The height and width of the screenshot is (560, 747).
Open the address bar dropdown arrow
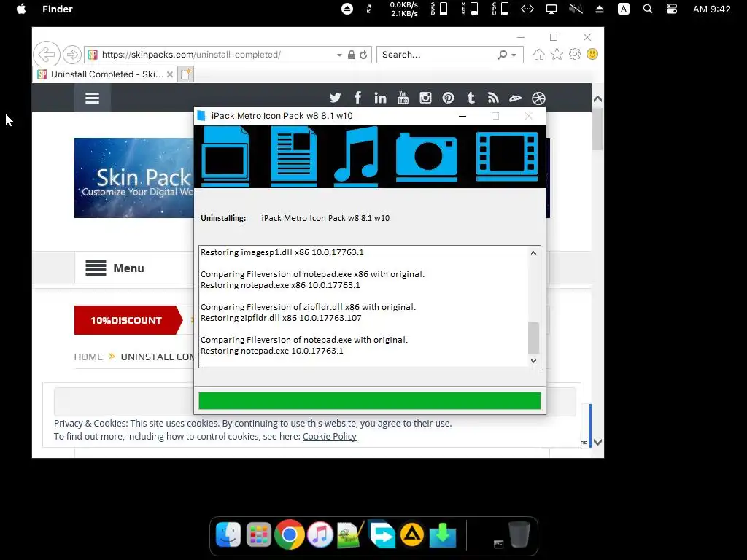[339, 55]
